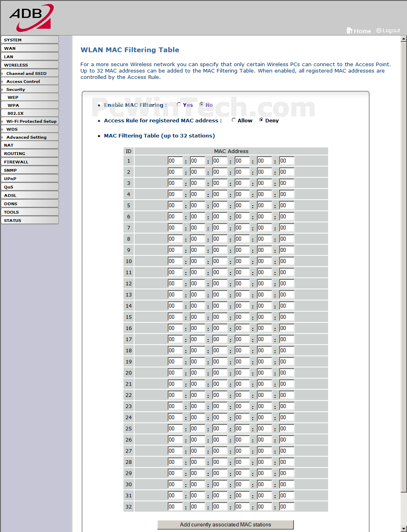Open the WAN menu

pos(30,48)
